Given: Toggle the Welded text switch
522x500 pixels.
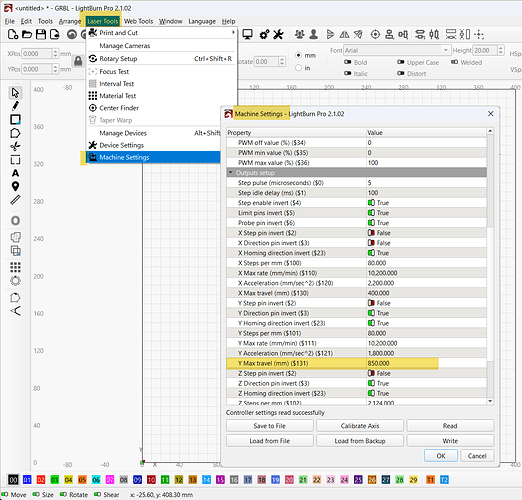Looking at the screenshot, I should click(454, 62).
